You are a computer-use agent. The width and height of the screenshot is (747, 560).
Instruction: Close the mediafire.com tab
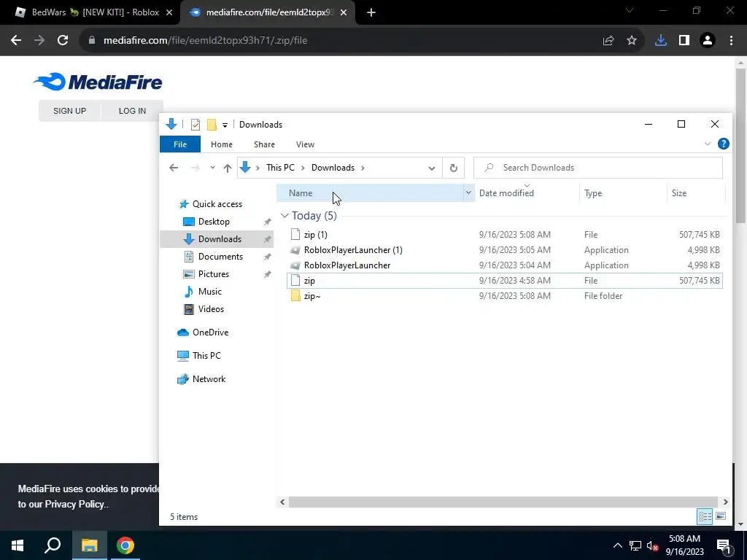pos(344,13)
